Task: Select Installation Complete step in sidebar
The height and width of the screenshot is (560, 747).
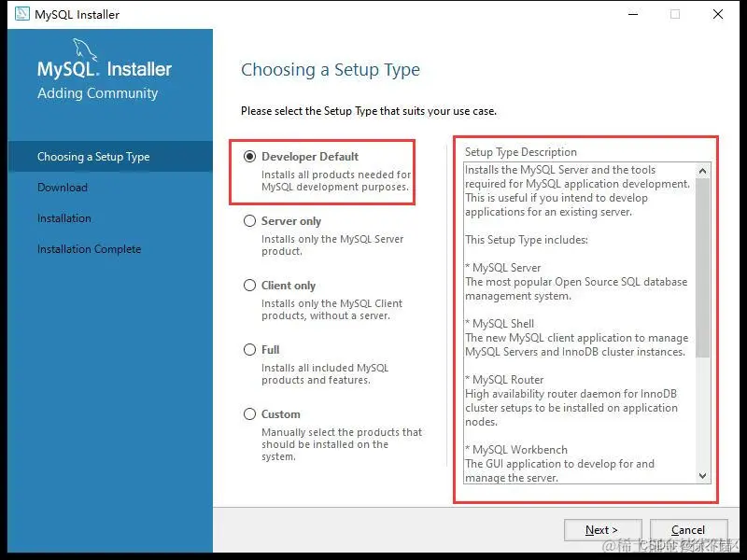Action: pos(89,249)
